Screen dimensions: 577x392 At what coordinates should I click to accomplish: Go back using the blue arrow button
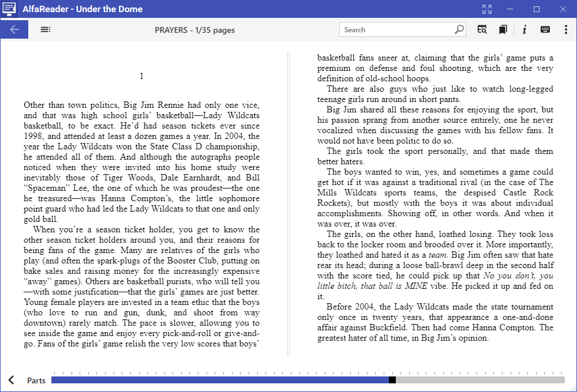[x=14, y=29]
